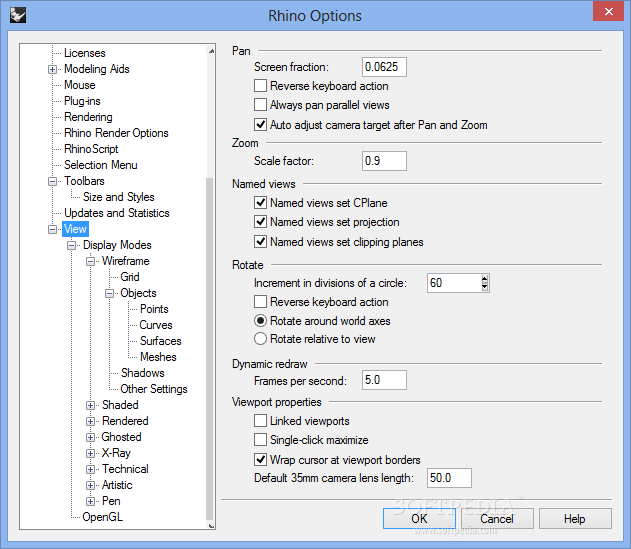This screenshot has height=549, width=631.
Task: Expand the Shaded node
Action: 91,405
